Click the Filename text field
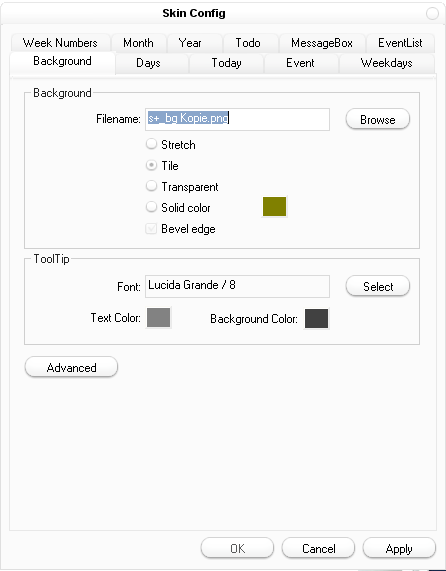This screenshot has width=446, height=571. click(237, 119)
